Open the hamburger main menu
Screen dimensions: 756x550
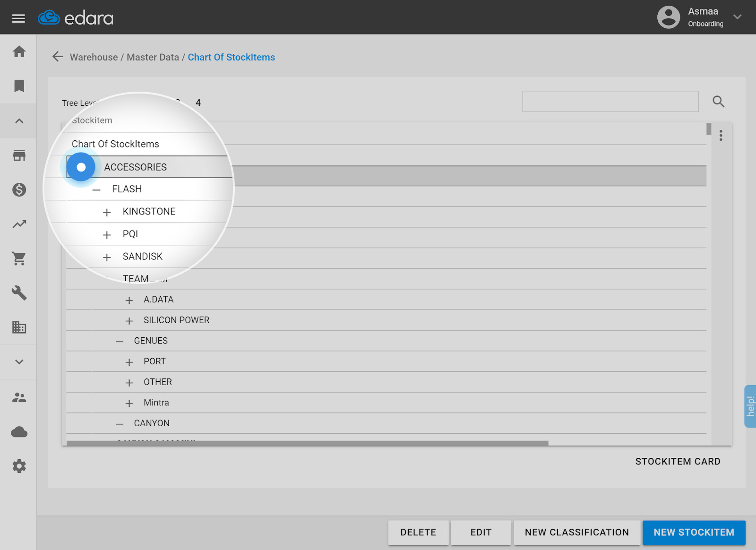(x=18, y=18)
